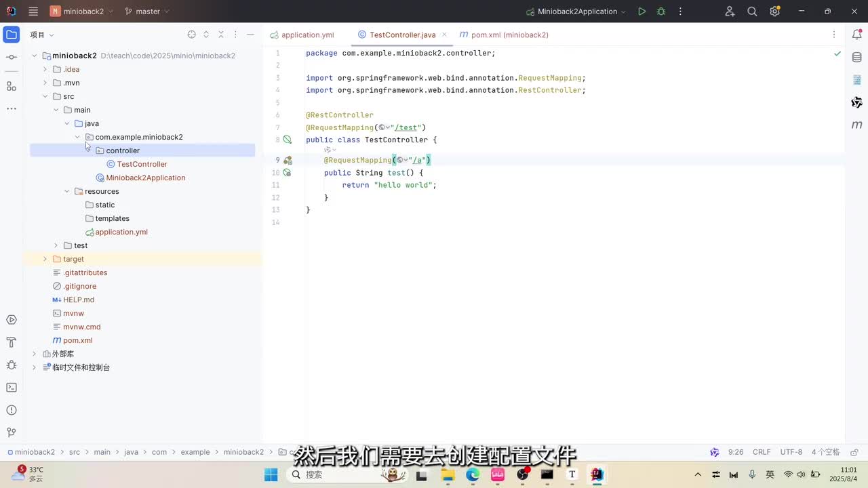Expand the target folder
The height and width of the screenshot is (488, 868).
pyautogui.click(x=45, y=259)
